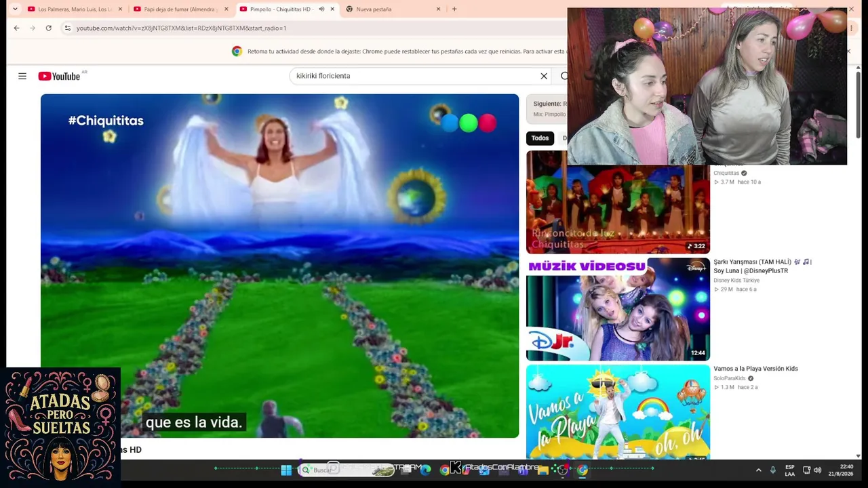
Task: Open the SoloParaKids channel name
Action: tap(729, 378)
